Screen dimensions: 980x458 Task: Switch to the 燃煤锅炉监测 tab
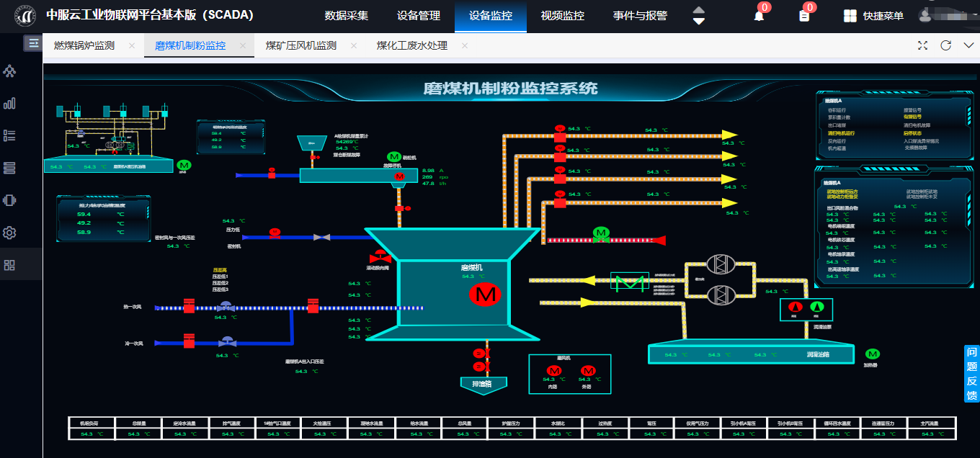(84, 45)
